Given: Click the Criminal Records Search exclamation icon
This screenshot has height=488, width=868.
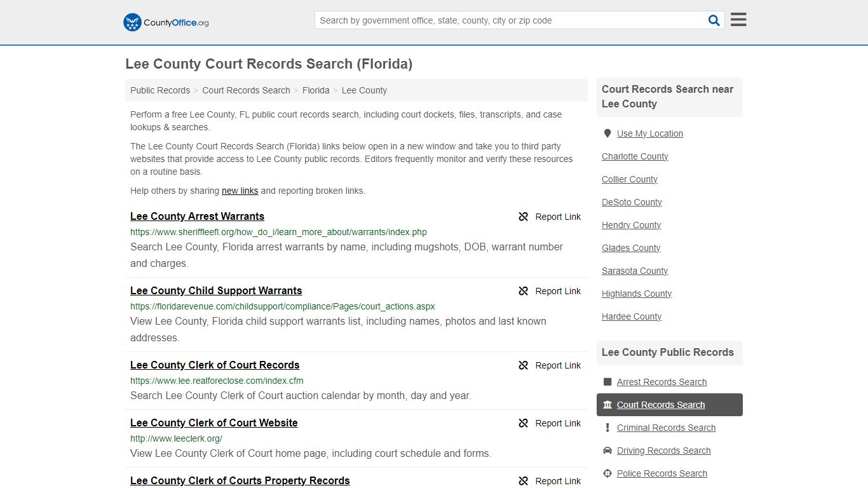Looking at the screenshot, I should click(607, 428).
